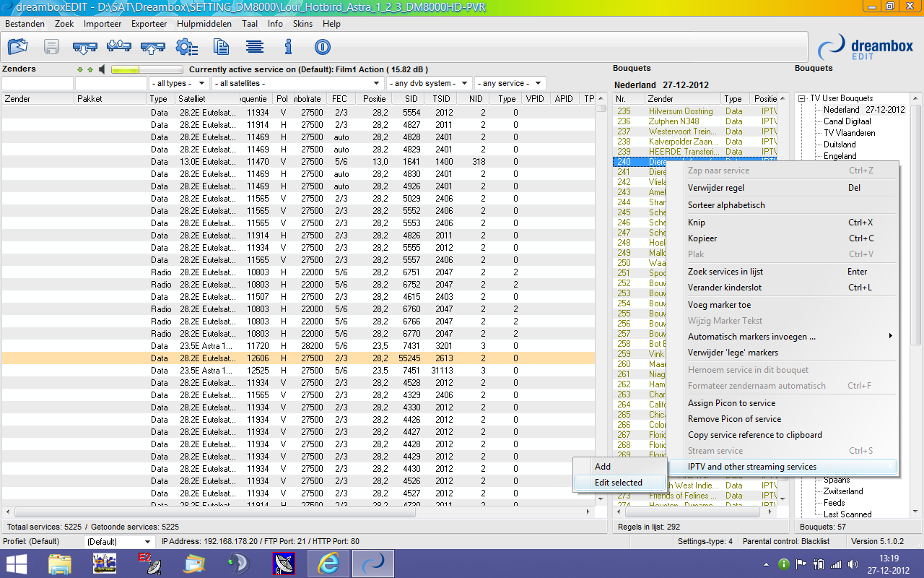
Task: Open Internet Explorer from taskbar
Action: click(329, 564)
